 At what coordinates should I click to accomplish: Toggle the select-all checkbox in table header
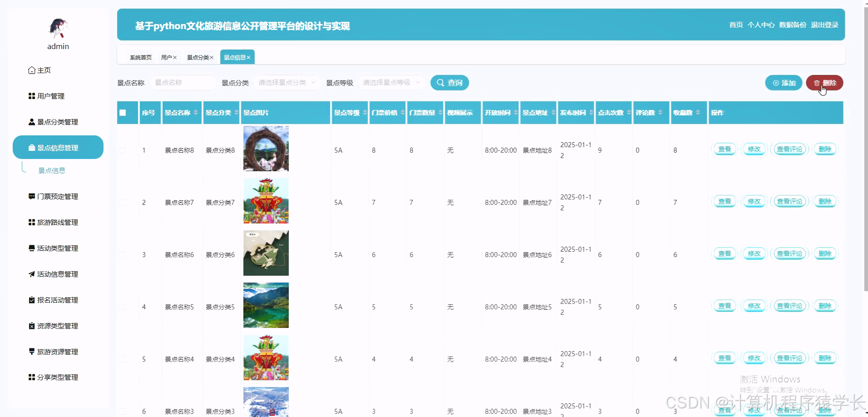pos(123,113)
